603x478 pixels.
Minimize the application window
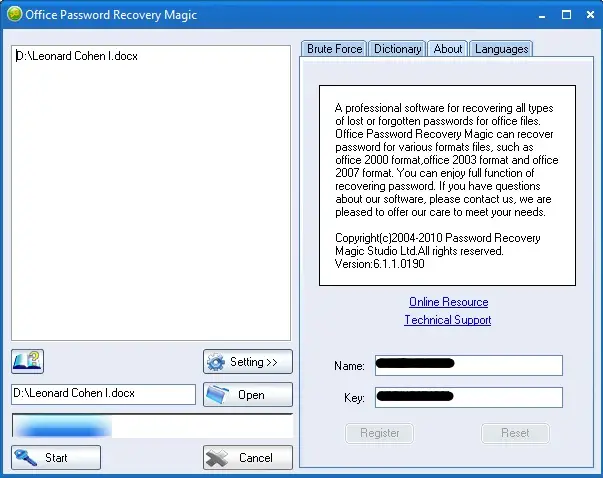pyautogui.click(x=542, y=15)
